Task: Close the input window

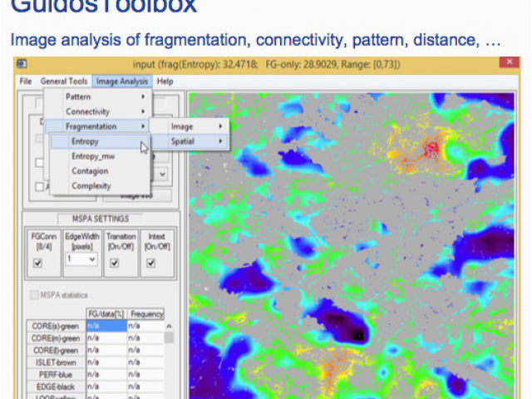Action: (x=509, y=62)
